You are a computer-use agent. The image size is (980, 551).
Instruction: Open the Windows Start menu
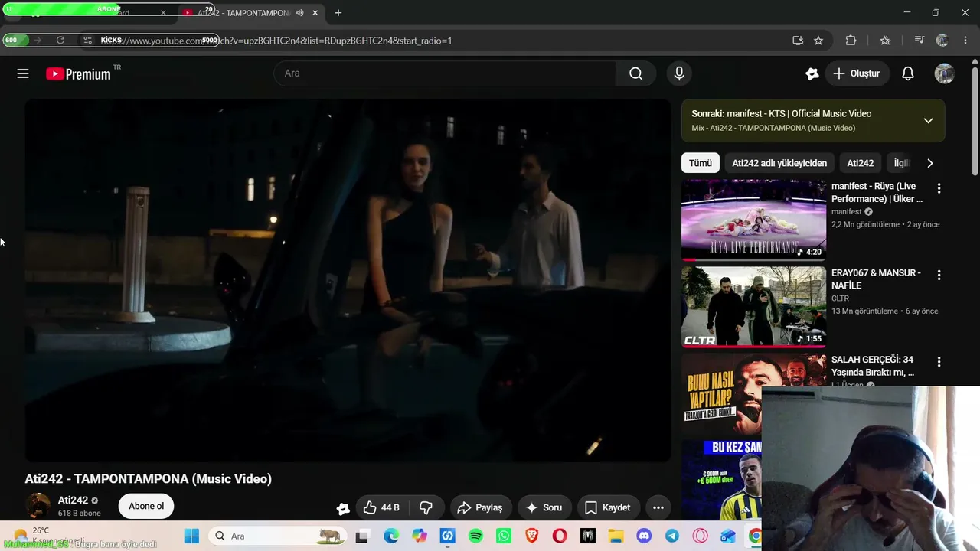(x=191, y=536)
